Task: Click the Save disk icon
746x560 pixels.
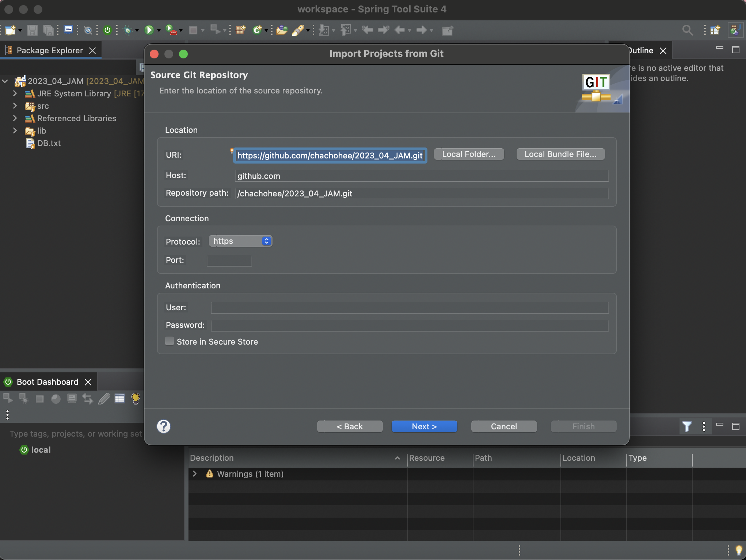Action: coord(33,30)
